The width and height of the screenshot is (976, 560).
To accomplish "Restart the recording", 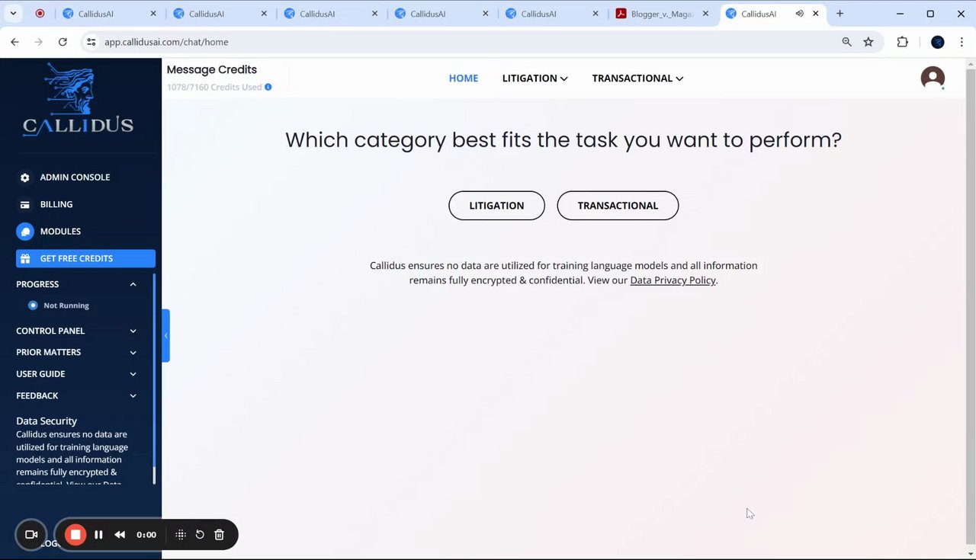I will coord(200,535).
